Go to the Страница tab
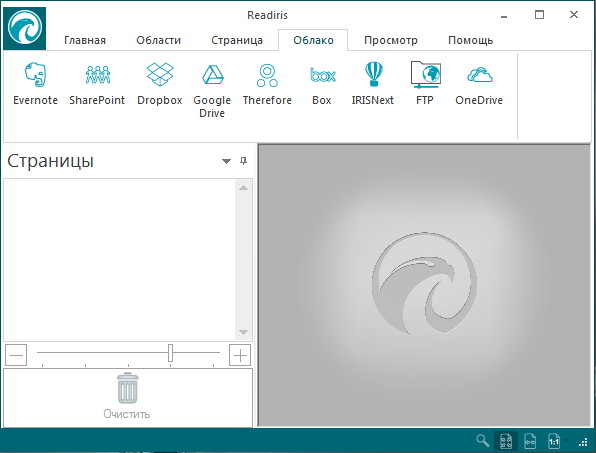The image size is (596, 453). (237, 40)
